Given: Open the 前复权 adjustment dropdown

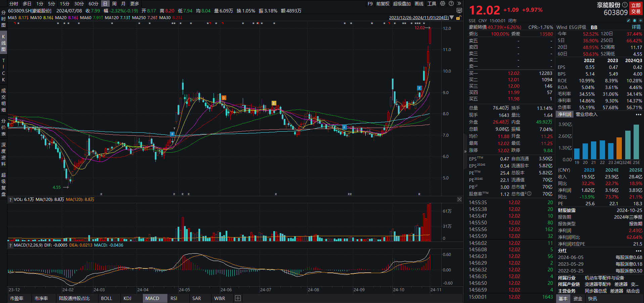Looking at the screenshot, I should click(383, 4).
